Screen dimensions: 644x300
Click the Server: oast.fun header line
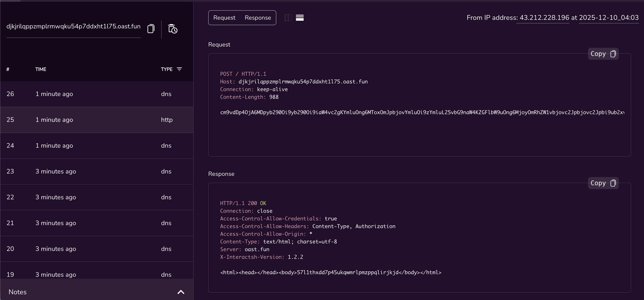[x=244, y=249]
